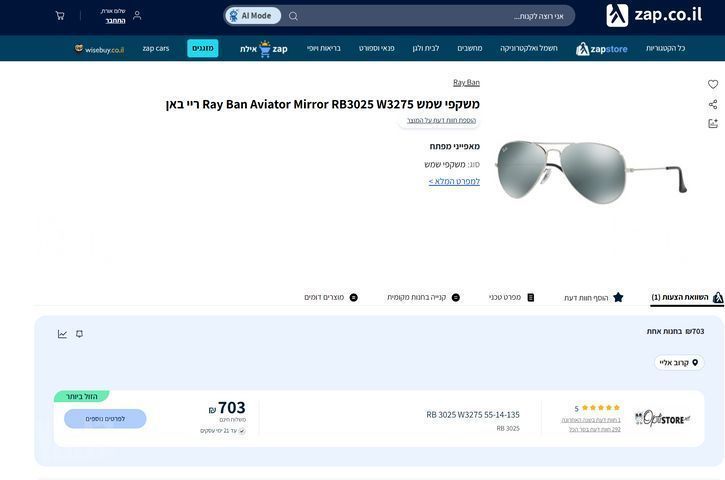Open מחשבים category menu
The height and width of the screenshot is (480, 725).
470,48
